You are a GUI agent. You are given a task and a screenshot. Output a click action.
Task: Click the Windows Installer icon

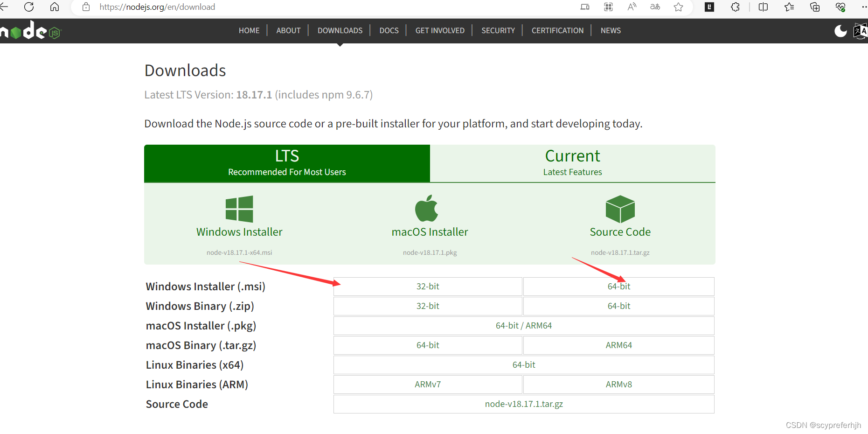coord(239,209)
